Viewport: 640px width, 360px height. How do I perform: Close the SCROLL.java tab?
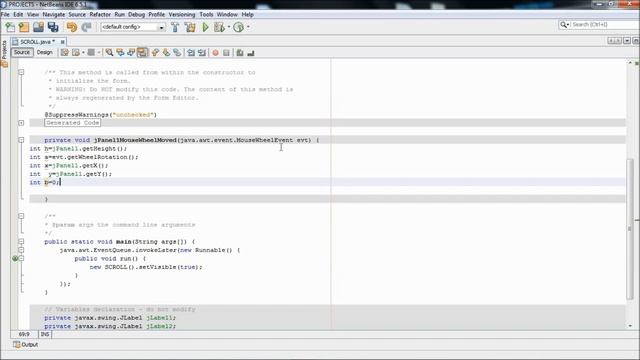pos(62,42)
